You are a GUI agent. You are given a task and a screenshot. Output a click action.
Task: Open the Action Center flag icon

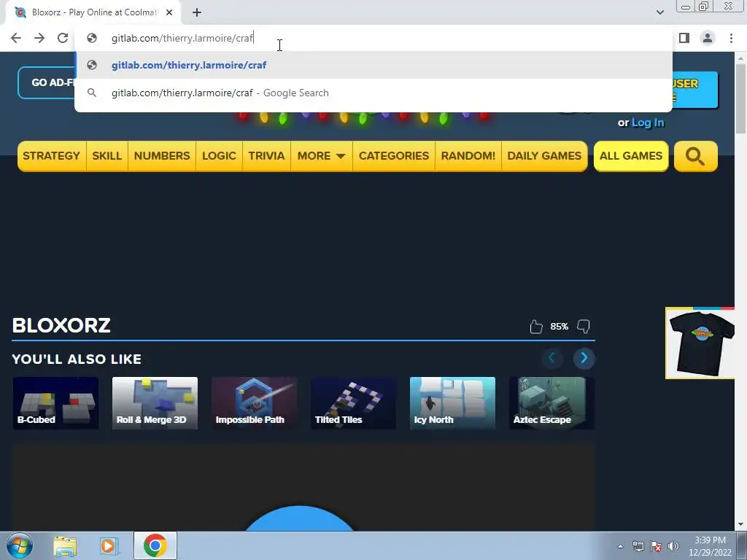(656, 546)
